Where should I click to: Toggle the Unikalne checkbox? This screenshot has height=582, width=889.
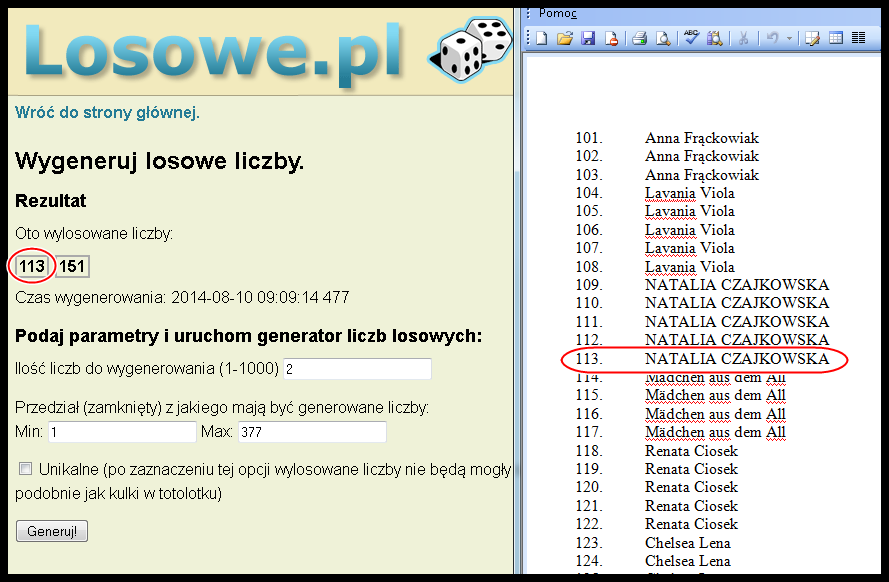[x=25, y=469]
